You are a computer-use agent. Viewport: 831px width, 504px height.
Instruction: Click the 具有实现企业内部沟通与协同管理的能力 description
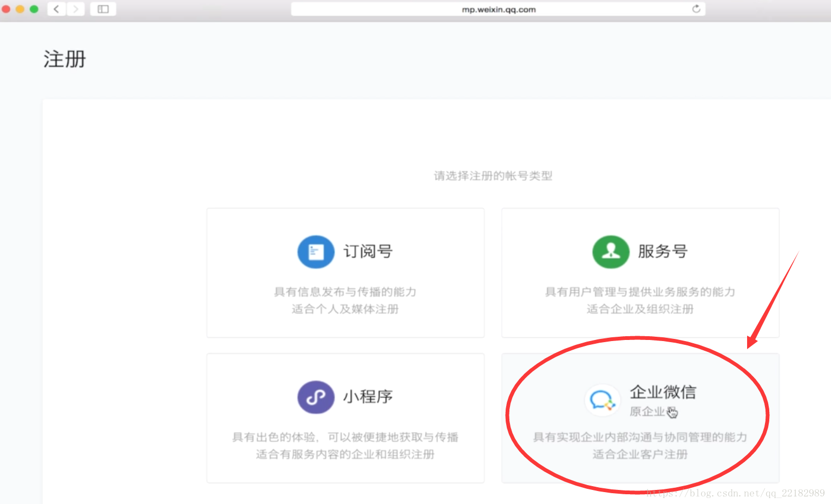[640, 437]
